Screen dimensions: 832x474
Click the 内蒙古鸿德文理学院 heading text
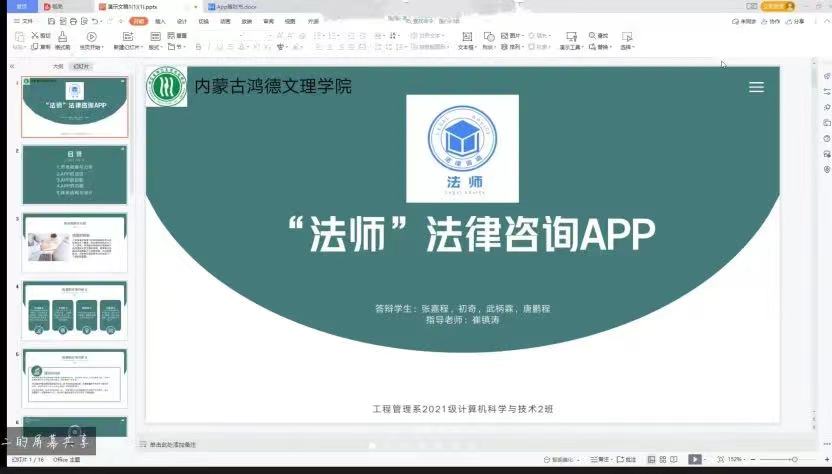click(x=273, y=86)
